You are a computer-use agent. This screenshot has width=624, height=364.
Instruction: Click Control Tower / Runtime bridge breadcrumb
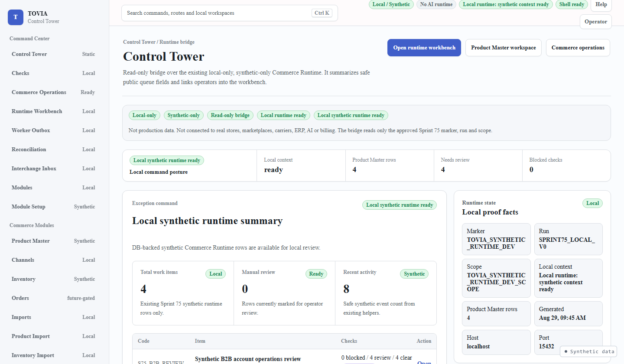click(159, 42)
